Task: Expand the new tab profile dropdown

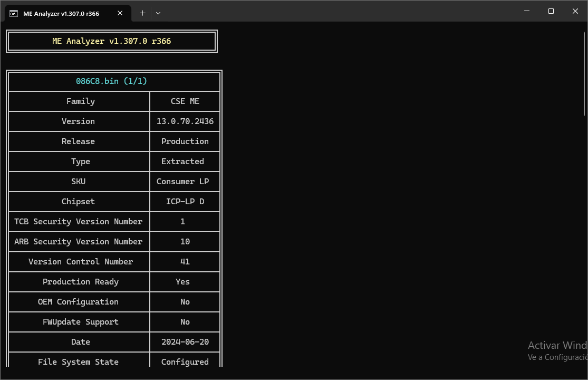Action: click(158, 13)
